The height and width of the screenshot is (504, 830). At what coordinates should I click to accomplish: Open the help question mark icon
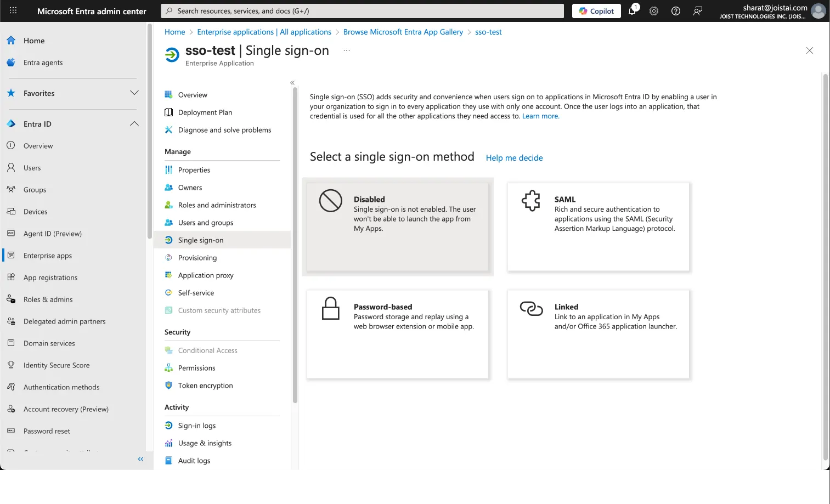[676, 11]
